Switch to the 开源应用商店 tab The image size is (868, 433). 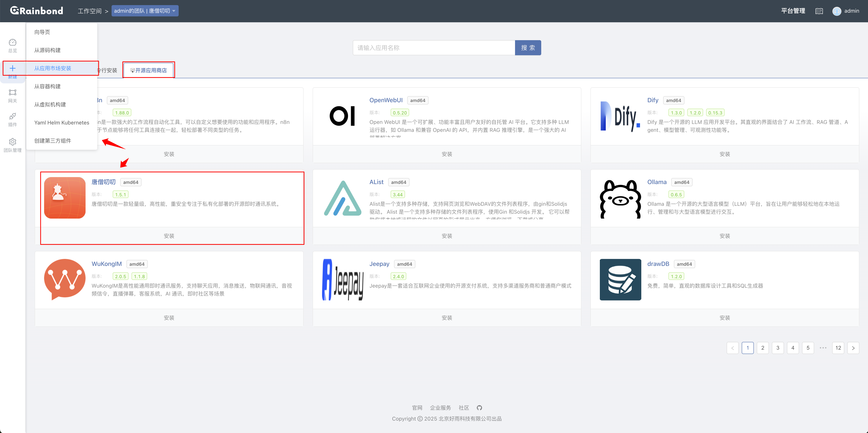[x=149, y=70]
